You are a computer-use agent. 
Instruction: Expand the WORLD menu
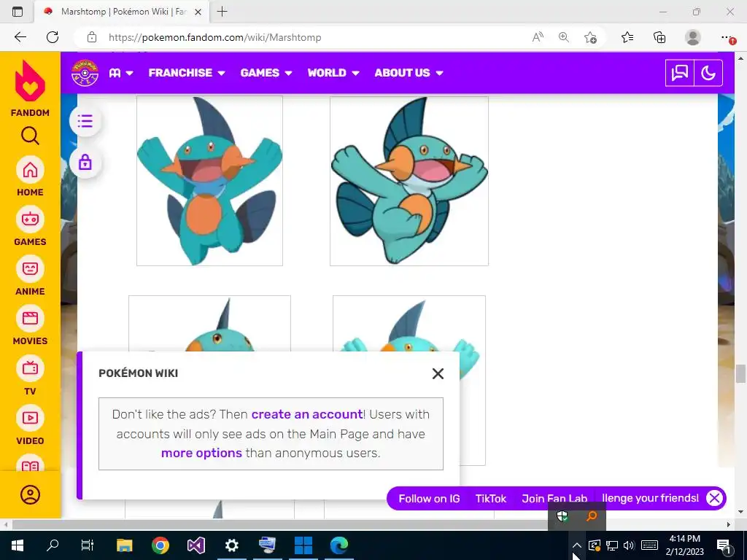[333, 73]
